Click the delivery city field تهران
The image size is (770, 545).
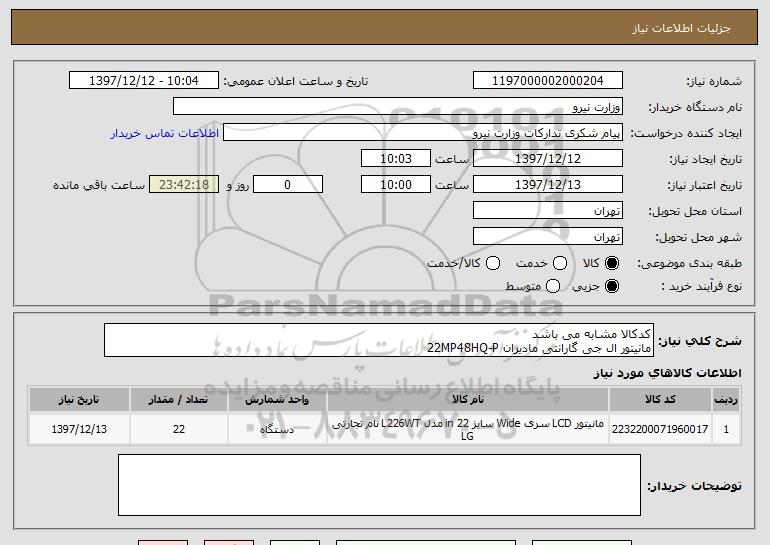click(x=548, y=237)
